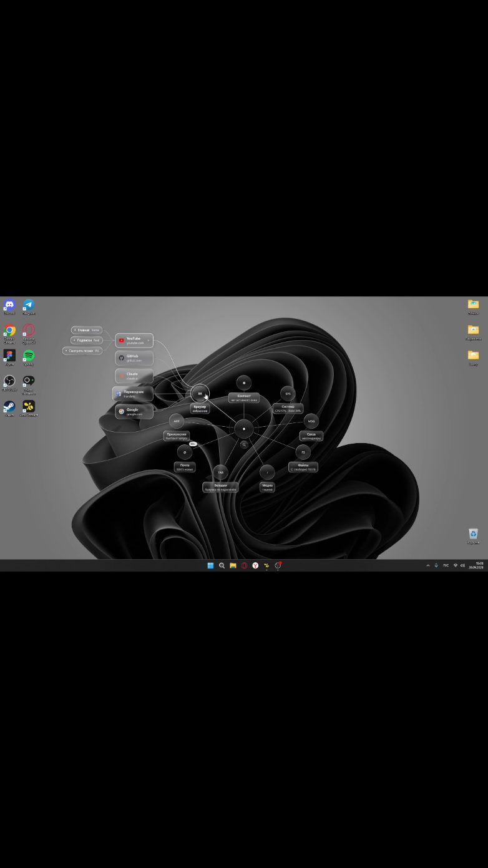The width and height of the screenshot is (488, 868).
Task: Select the Контекст context node at top
Action: point(244,383)
